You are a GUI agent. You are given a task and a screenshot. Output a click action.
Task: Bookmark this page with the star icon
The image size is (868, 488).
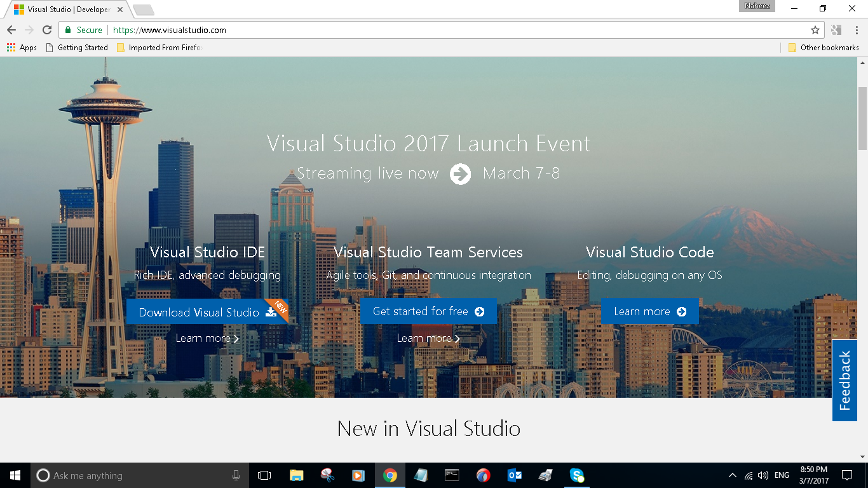point(815,30)
